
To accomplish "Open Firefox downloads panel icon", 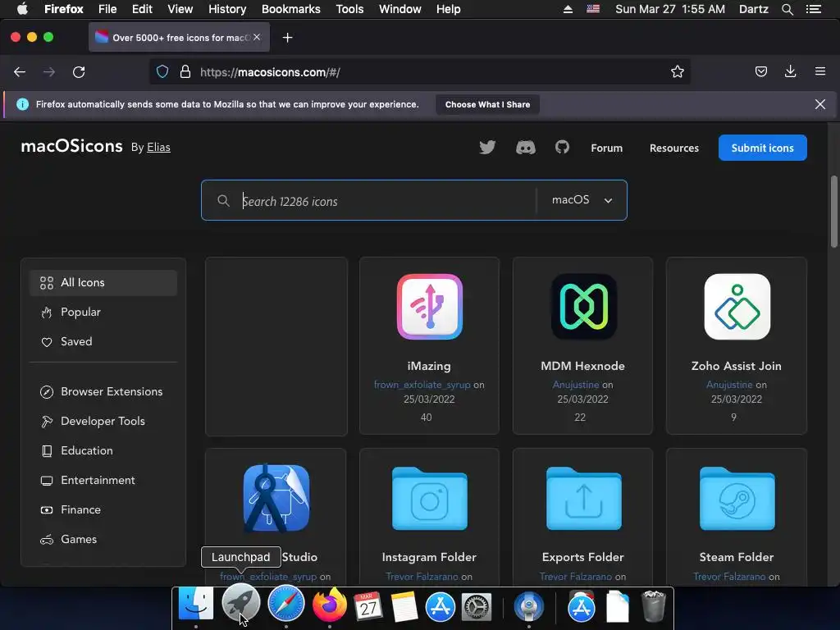I will pyautogui.click(x=790, y=71).
